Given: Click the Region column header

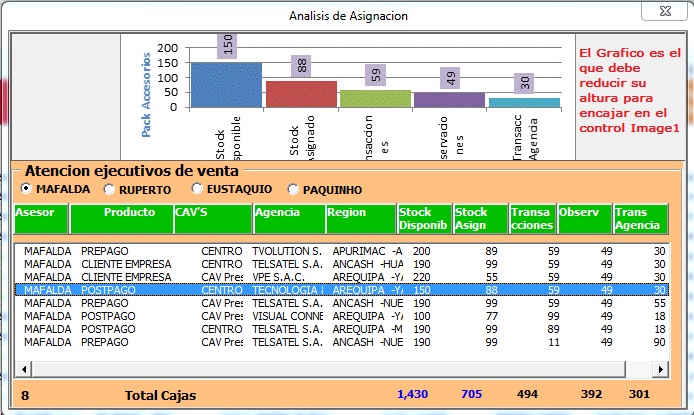Looking at the screenshot, I should 361,219.
